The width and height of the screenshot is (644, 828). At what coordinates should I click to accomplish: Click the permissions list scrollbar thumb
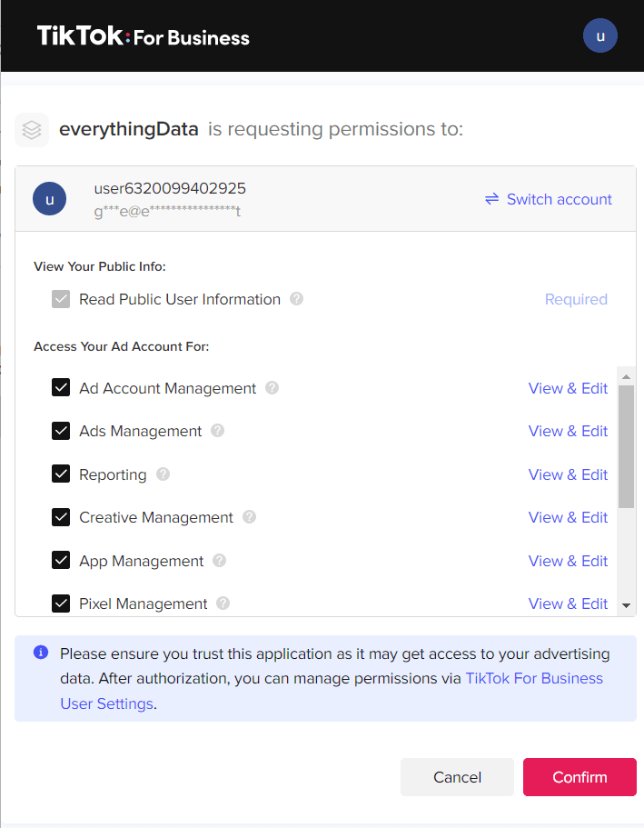tap(626, 445)
